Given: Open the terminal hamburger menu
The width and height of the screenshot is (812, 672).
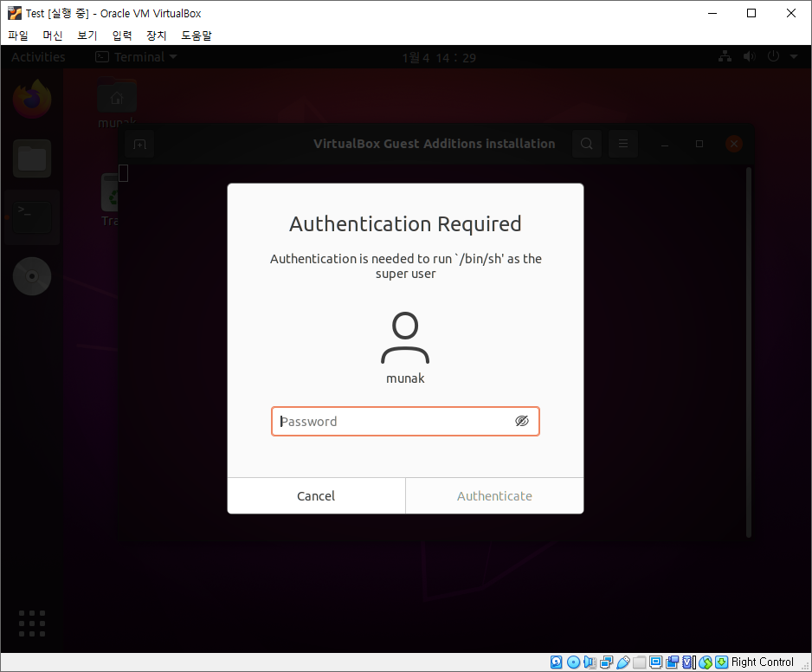Looking at the screenshot, I should 623,144.
